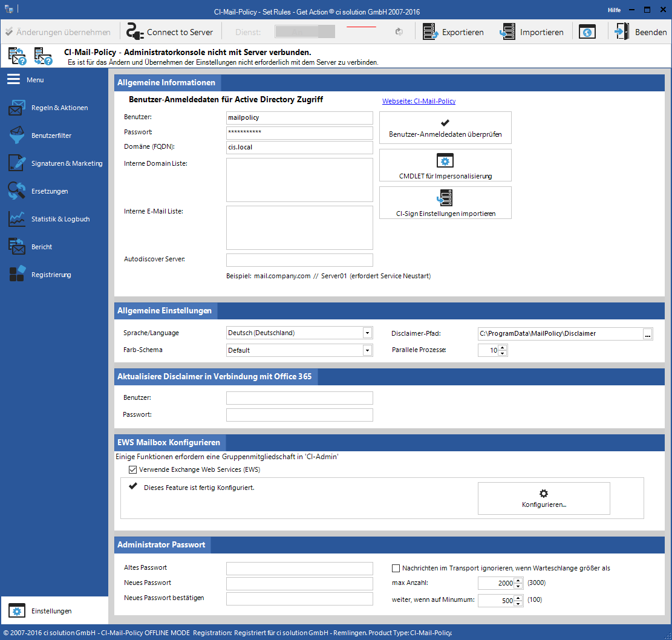This screenshot has width=672, height=640.
Task: Open Statistik & Logbuch in sidebar
Action: point(60,219)
